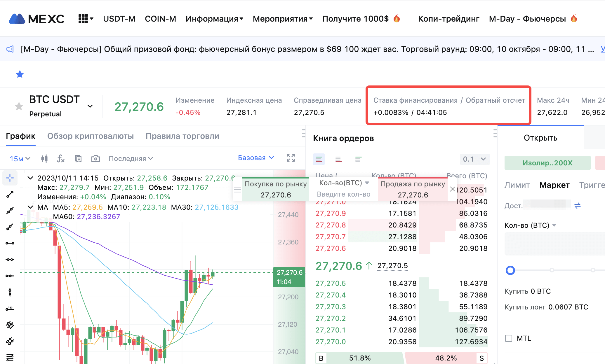Open the 0.1 price grouping dropdown
This screenshot has width=605, height=364.
(x=474, y=159)
